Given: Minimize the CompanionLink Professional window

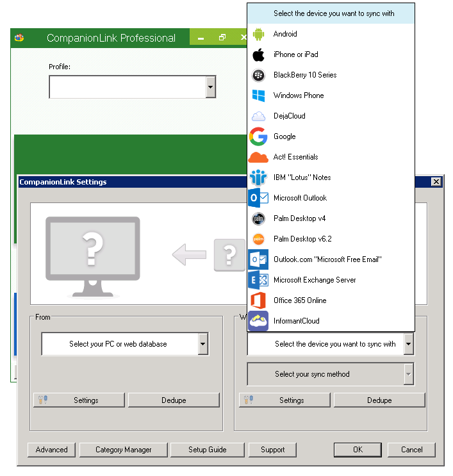Looking at the screenshot, I should coord(201,38).
